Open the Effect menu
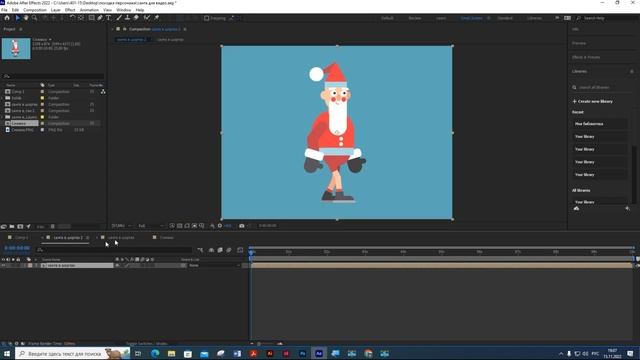The image size is (640, 360). (x=70, y=10)
